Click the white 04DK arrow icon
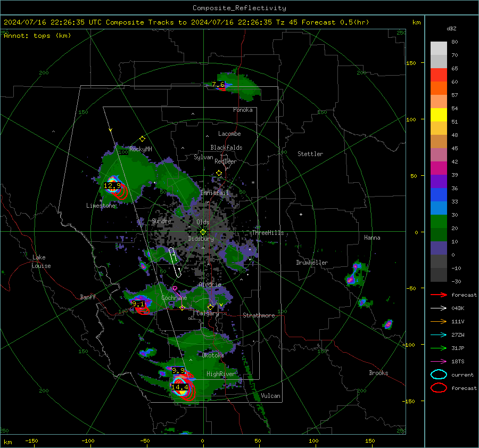Image resolution: width=479 pixels, height=448 pixels. point(439,308)
